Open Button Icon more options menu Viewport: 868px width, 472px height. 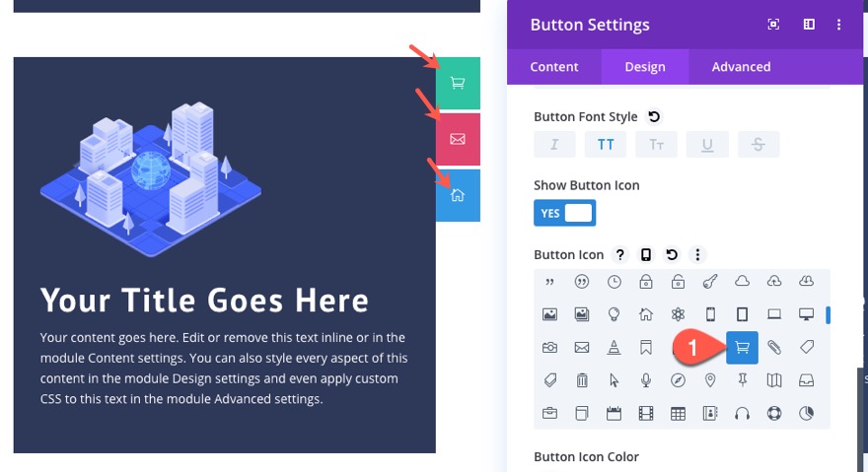(x=697, y=254)
